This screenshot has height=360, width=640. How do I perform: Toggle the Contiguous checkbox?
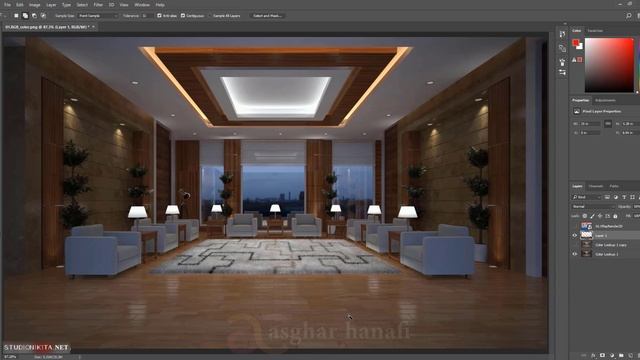pyautogui.click(x=183, y=16)
